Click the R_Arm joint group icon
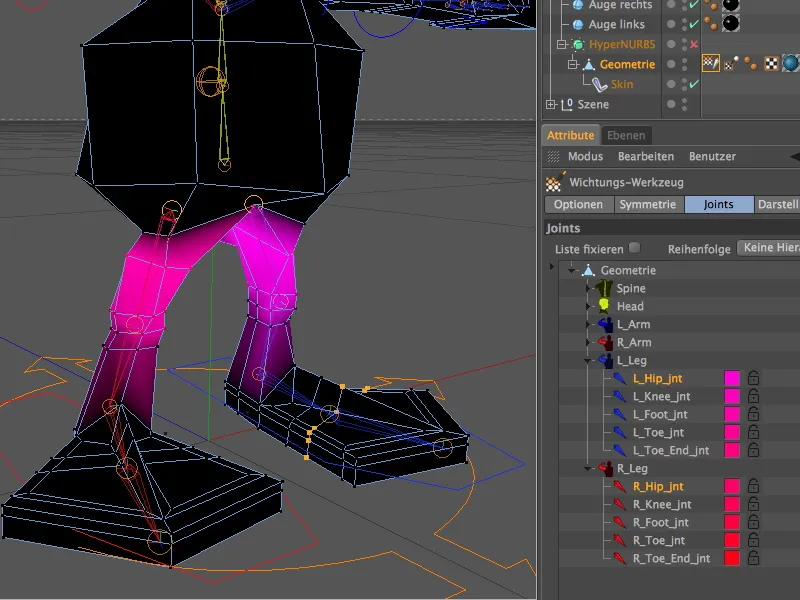800x600 pixels. 606,342
